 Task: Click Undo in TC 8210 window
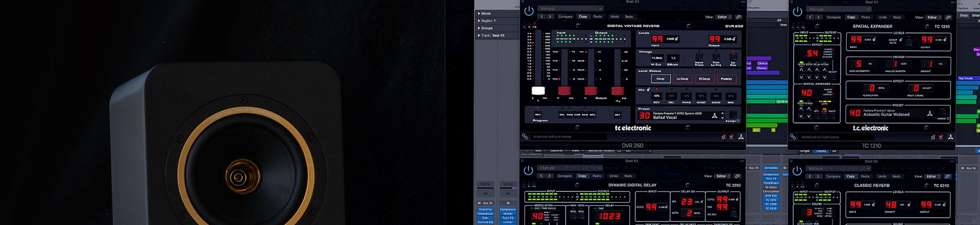coord(882,176)
